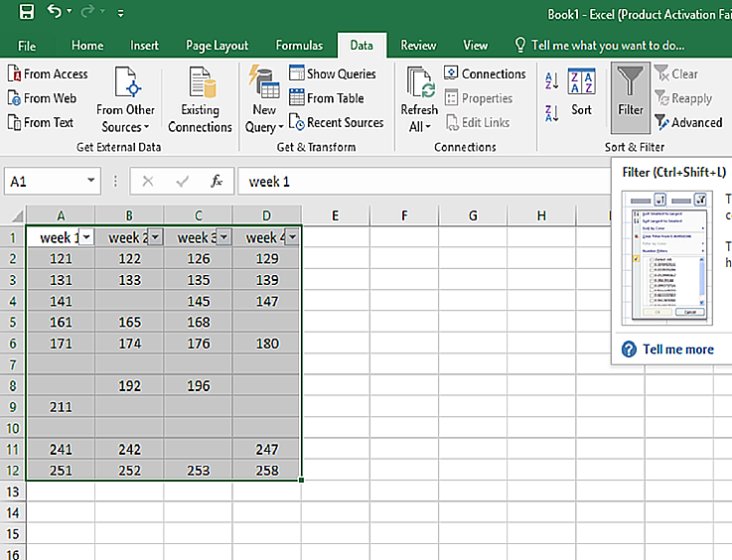Click the Cancel X icon in the formula bar
This screenshot has height=560, width=732.
pyautogui.click(x=148, y=181)
